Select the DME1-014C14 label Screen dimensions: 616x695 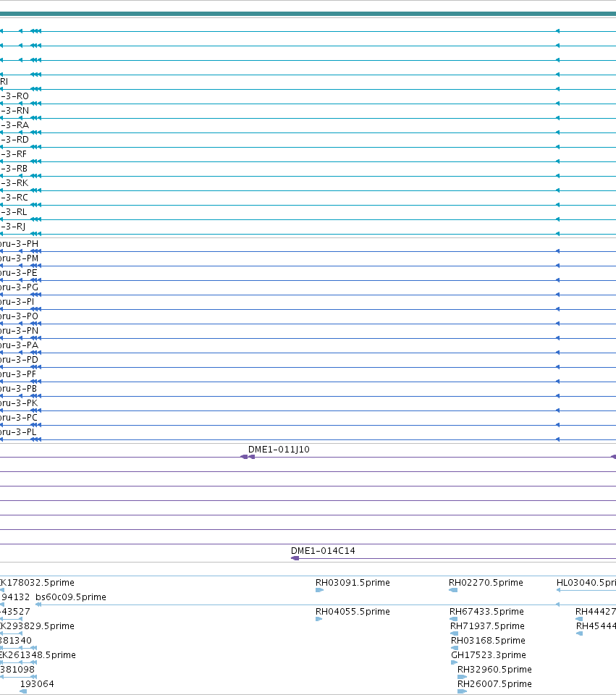(x=323, y=550)
